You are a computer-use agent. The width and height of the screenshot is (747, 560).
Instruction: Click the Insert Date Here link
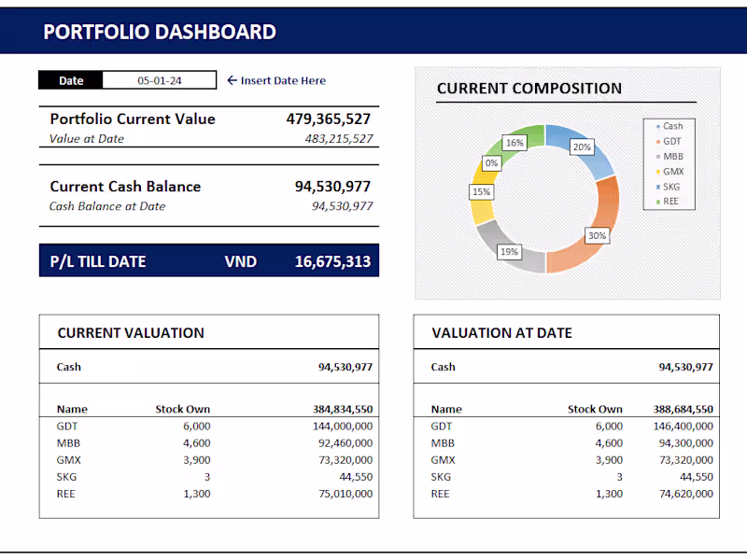coord(283,80)
